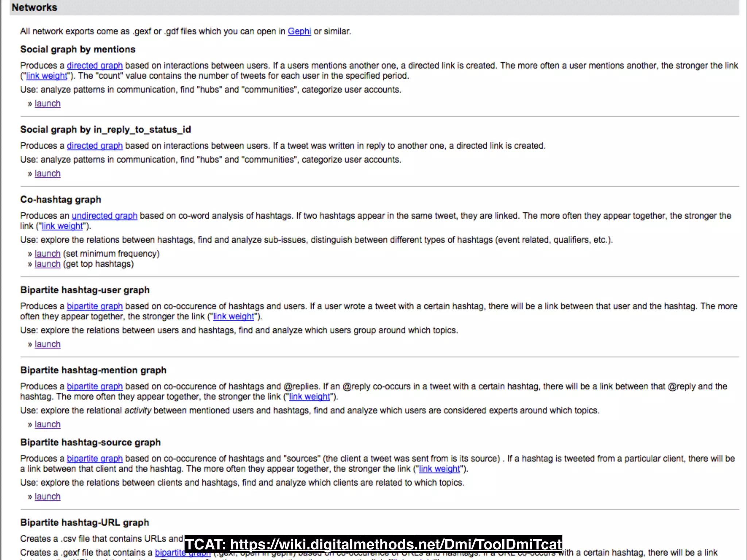The width and height of the screenshot is (747, 560).
Task: Open directed graph link under mentions
Action: coord(94,66)
